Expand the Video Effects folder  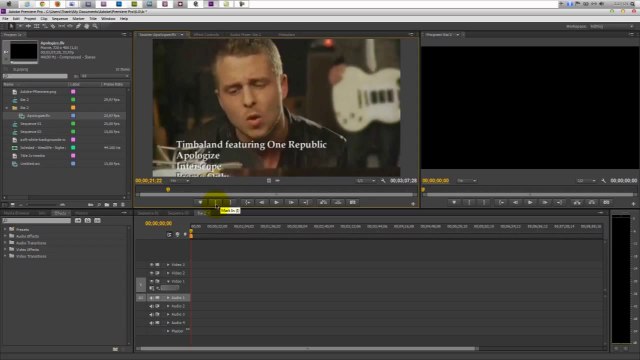5,249
